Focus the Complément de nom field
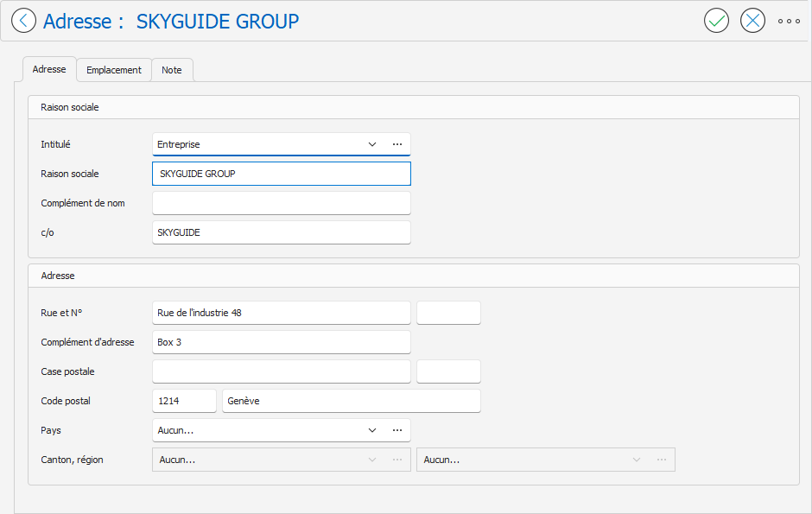The width and height of the screenshot is (812, 514). click(282, 203)
